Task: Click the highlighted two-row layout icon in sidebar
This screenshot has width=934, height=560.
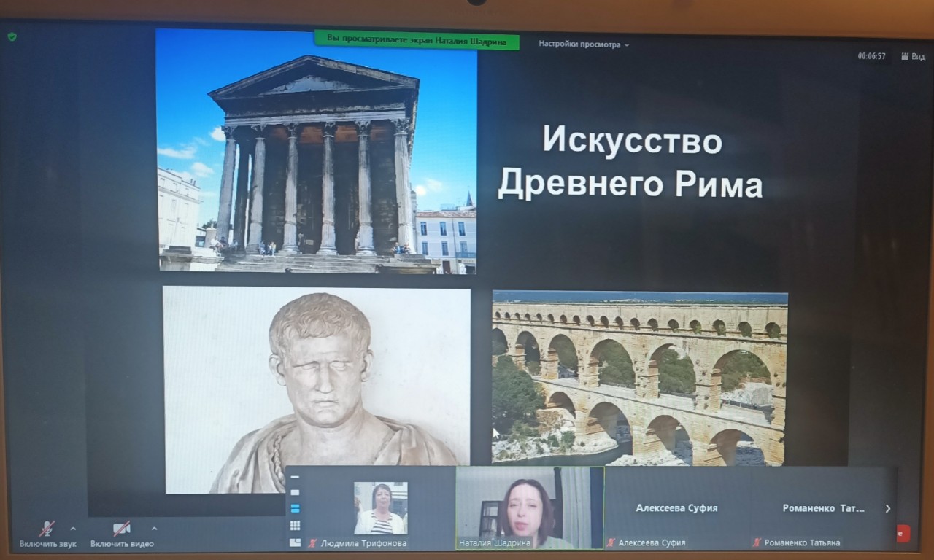Action: click(x=295, y=508)
